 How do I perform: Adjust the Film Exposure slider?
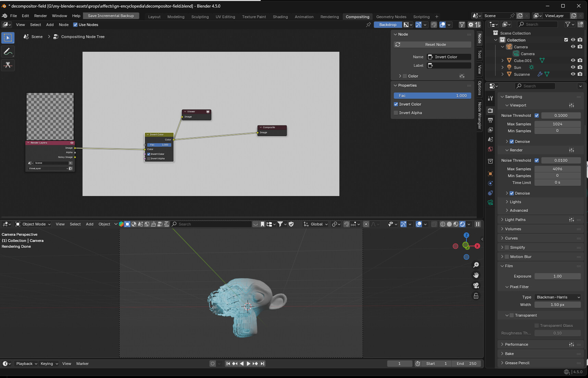pos(558,276)
